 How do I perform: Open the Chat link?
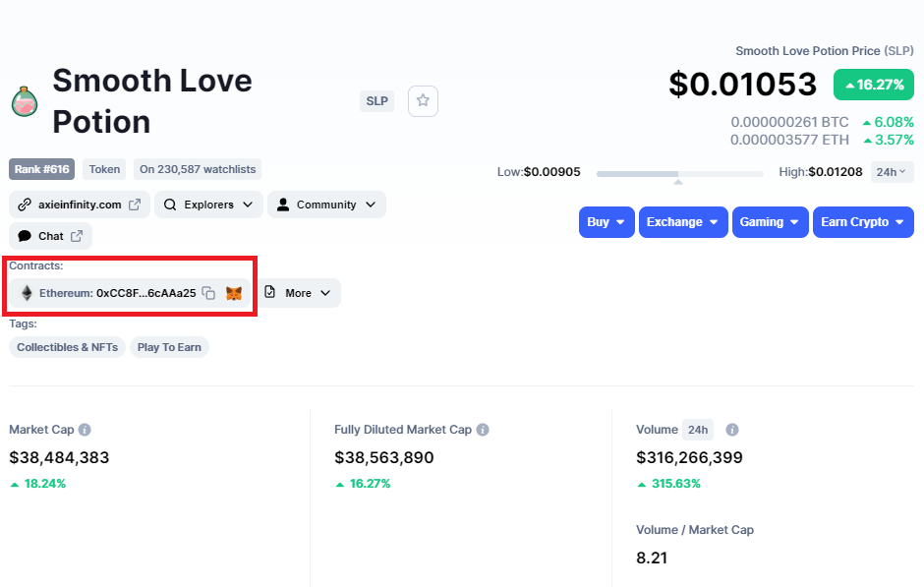(x=51, y=236)
